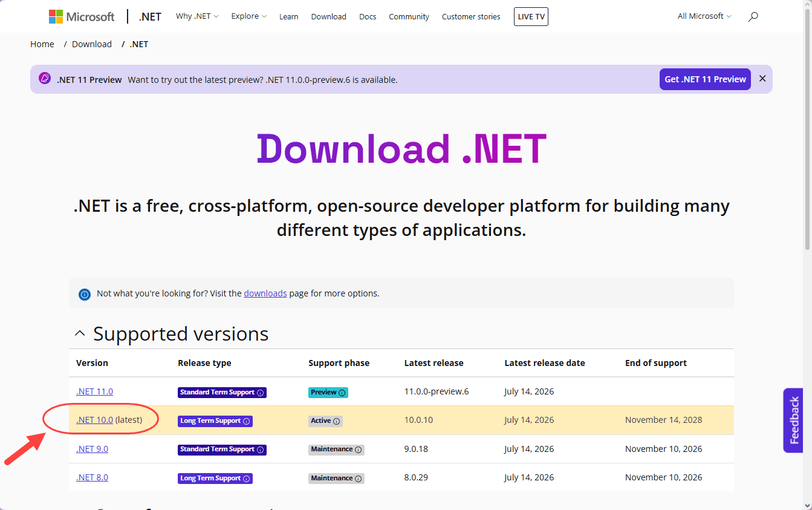Viewport: 812px width, 510px height.
Task: Click the Long Term Support badge for .NET 8.0
Action: pos(215,478)
